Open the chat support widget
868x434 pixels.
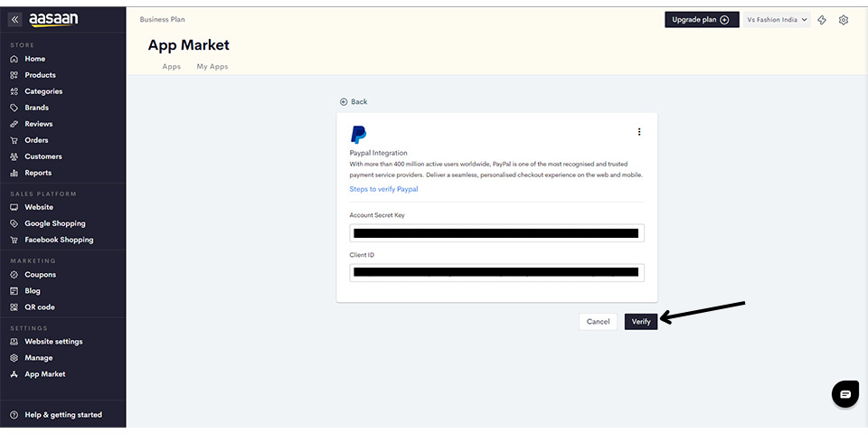844,394
